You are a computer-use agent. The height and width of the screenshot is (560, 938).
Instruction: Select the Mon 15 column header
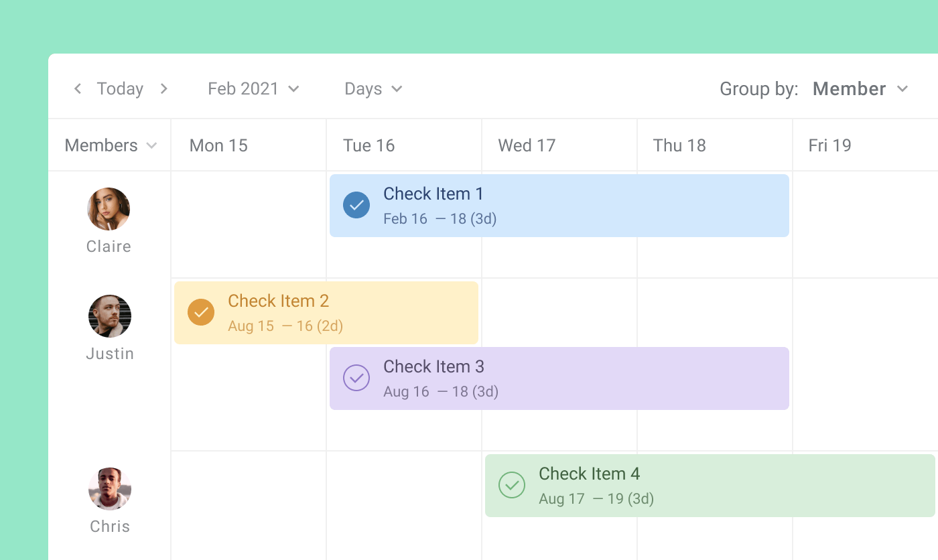[218, 145]
